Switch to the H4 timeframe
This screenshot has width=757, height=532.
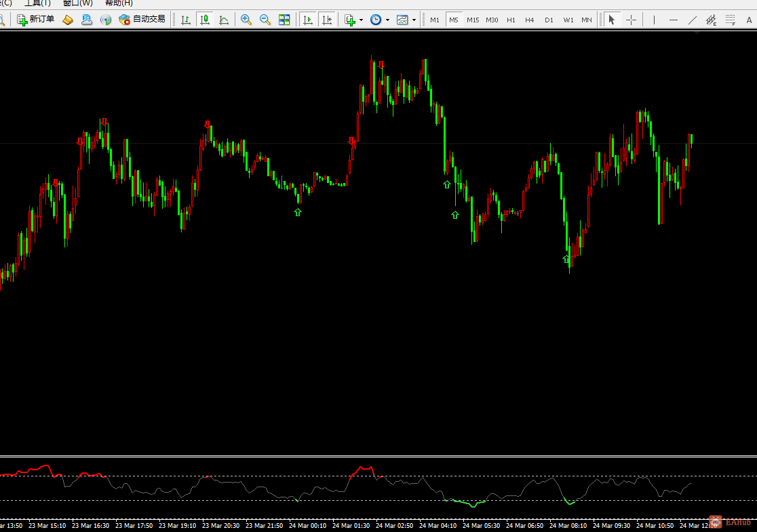pyautogui.click(x=530, y=20)
